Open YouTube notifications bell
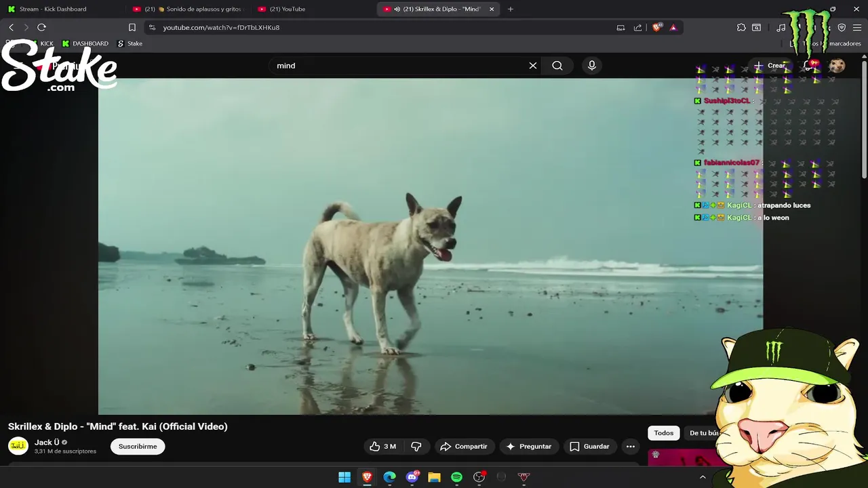The width and height of the screenshot is (868, 488). [x=808, y=66]
